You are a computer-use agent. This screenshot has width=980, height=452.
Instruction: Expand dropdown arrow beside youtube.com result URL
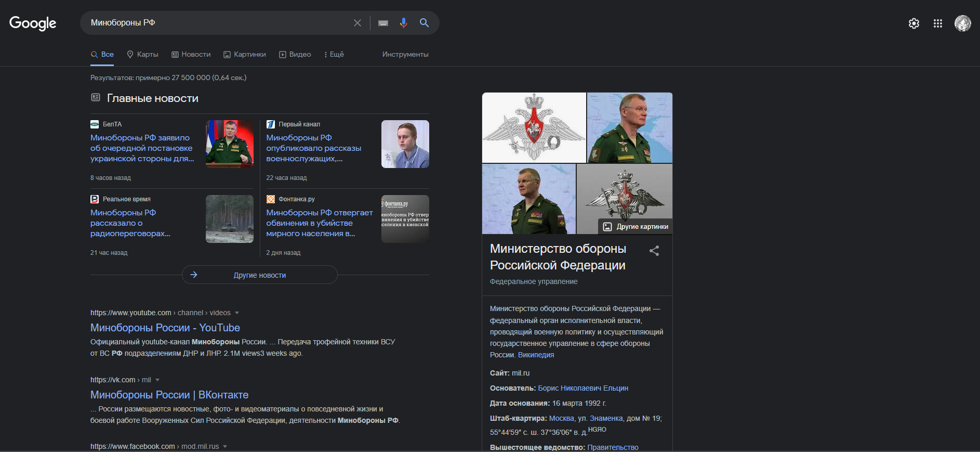point(237,313)
